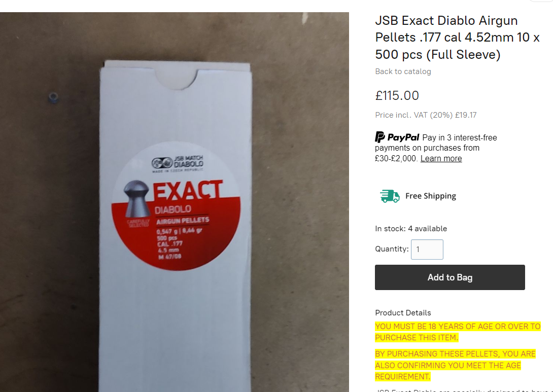Click the £115.00 price text
This screenshot has height=392, width=553.
click(397, 95)
